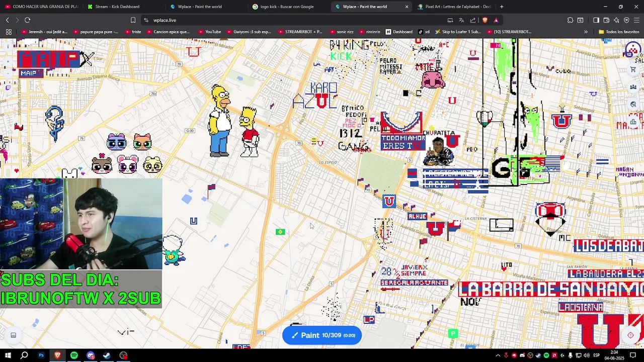Toggle the browser sidebar panel
This screenshot has height=362, width=644.
click(x=596, y=20)
